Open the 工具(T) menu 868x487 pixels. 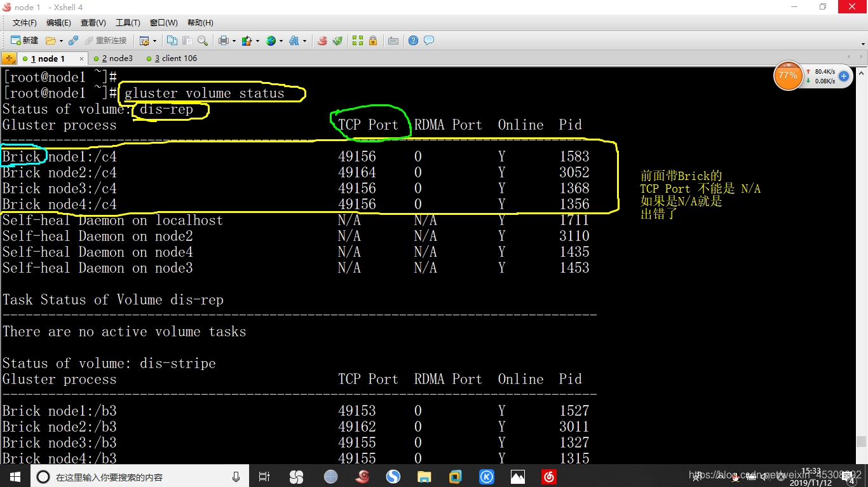click(x=128, y=23)
